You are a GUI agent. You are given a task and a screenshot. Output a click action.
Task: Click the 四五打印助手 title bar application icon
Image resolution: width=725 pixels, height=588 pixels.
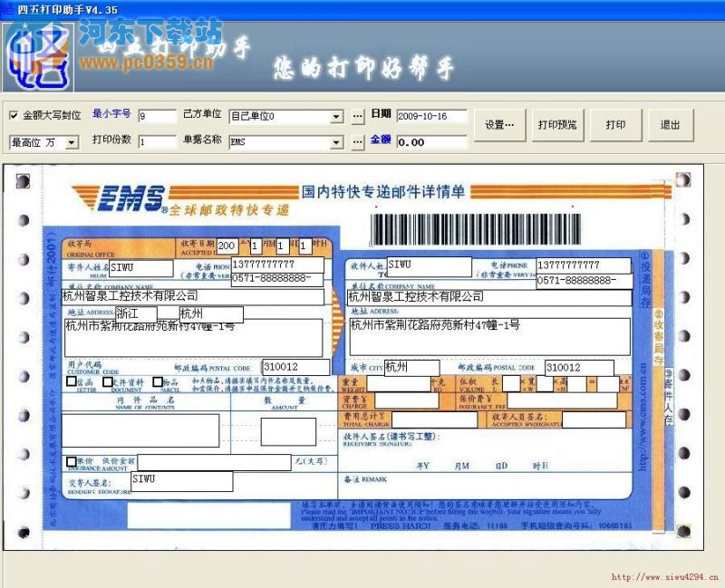(x=9, y=9)
